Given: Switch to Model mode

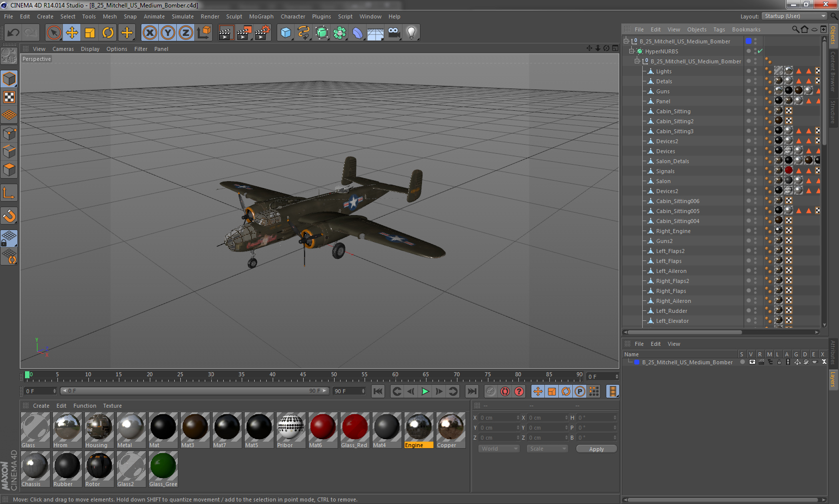Looking at the screenshot, I should pos(9,79).
